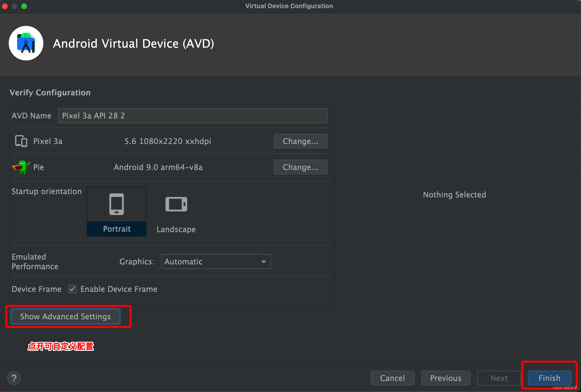Toggle the Enable Device Frame checkbox
The width and height of the screenshot is (581, 392).
click(73, 289)
